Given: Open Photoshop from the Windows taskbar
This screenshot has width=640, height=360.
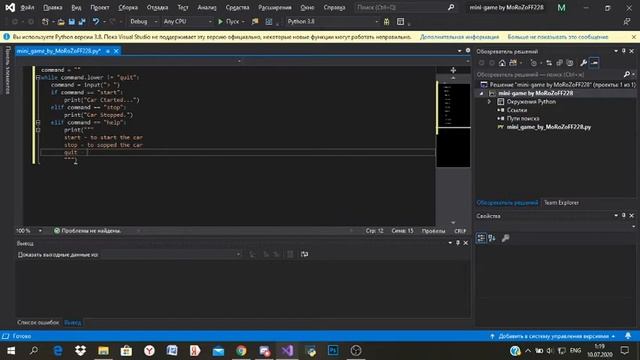Looking at the screenshot, I should coord(333,350).
